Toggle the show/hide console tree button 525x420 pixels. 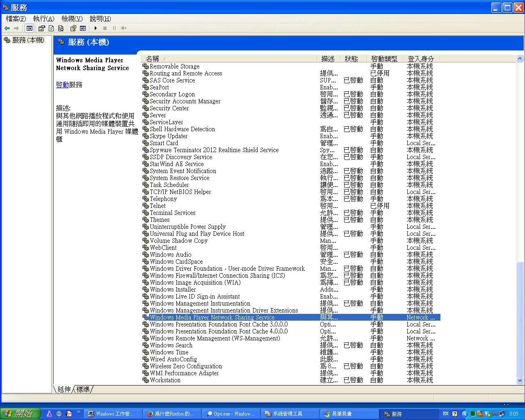point(29,28)
